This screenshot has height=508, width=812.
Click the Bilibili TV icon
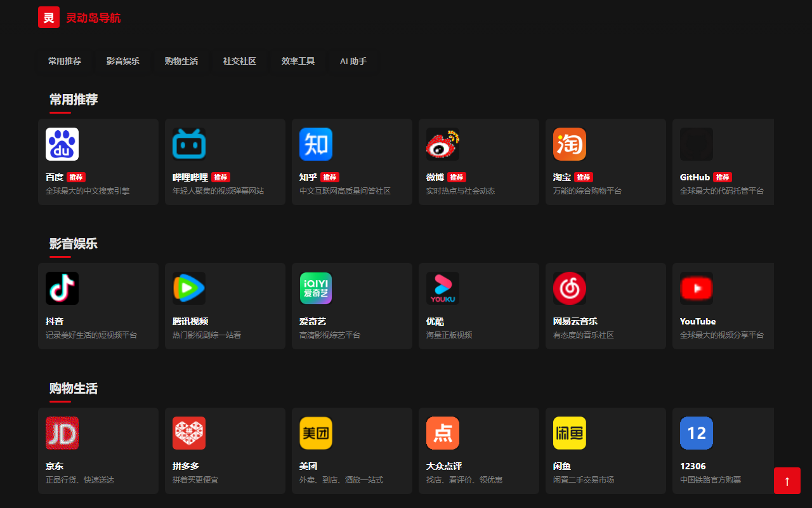tap(189, 144)
